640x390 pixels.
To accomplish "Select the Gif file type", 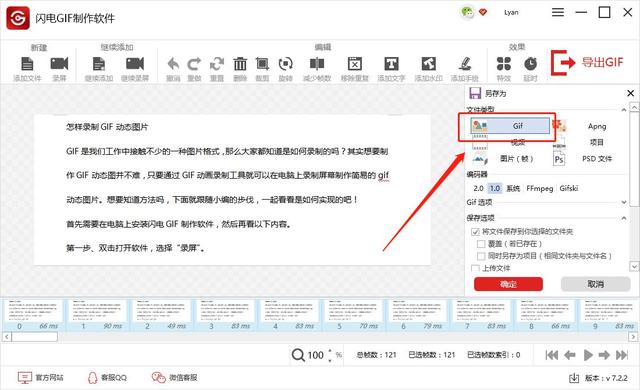I will pos(510,126).
